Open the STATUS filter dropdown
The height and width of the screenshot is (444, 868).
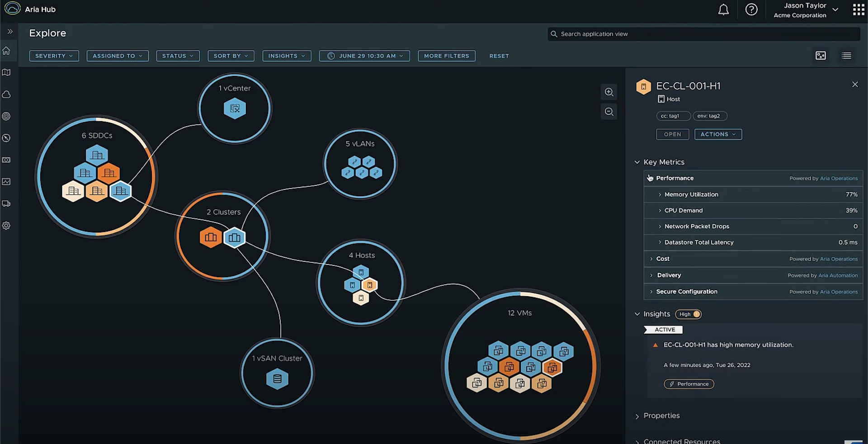(178, 56)
